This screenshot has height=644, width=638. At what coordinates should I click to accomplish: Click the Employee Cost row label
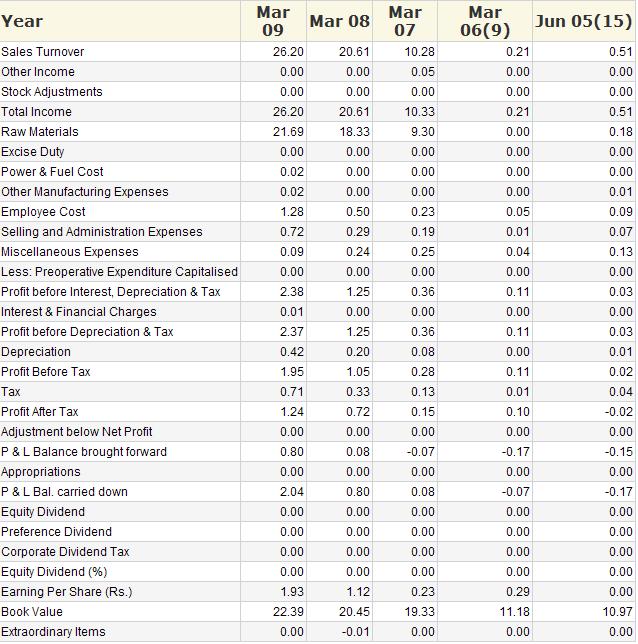pyautogui.click(x=41, y=212)
